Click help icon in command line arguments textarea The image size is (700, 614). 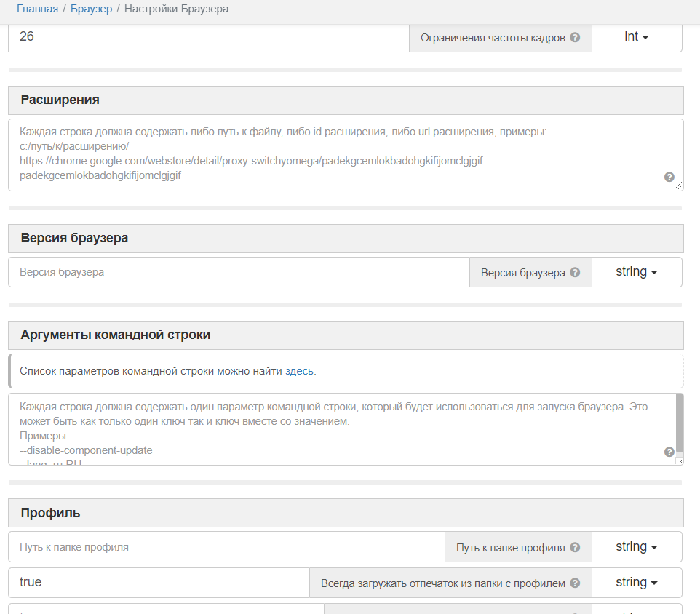pyautogui.click(x=669, y=452)
